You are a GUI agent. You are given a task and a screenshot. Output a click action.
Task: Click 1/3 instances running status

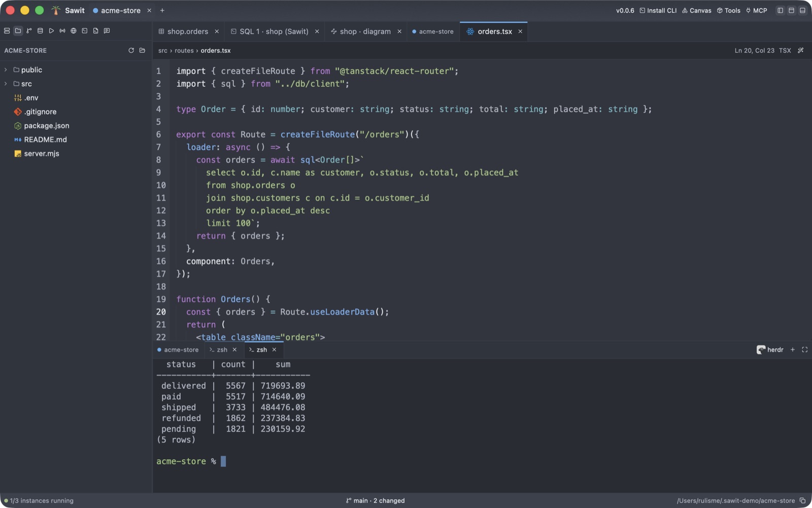(x=39, y=500)
